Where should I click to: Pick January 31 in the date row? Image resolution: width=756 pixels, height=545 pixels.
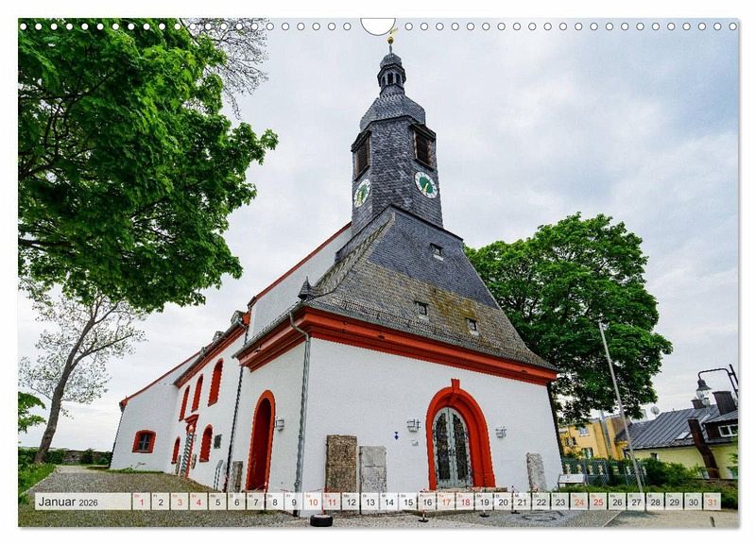click(713, 502)
